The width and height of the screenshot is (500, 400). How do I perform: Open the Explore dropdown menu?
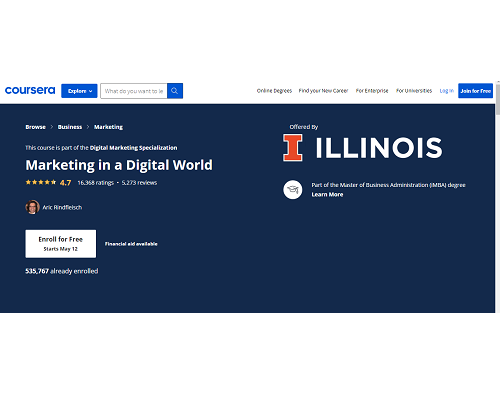(x=79, y=91)
